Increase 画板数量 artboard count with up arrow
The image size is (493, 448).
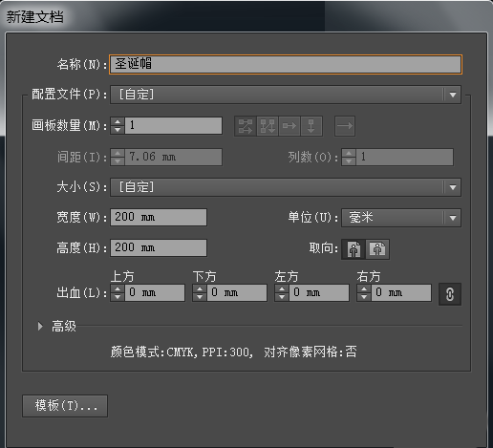click(118, 122)
